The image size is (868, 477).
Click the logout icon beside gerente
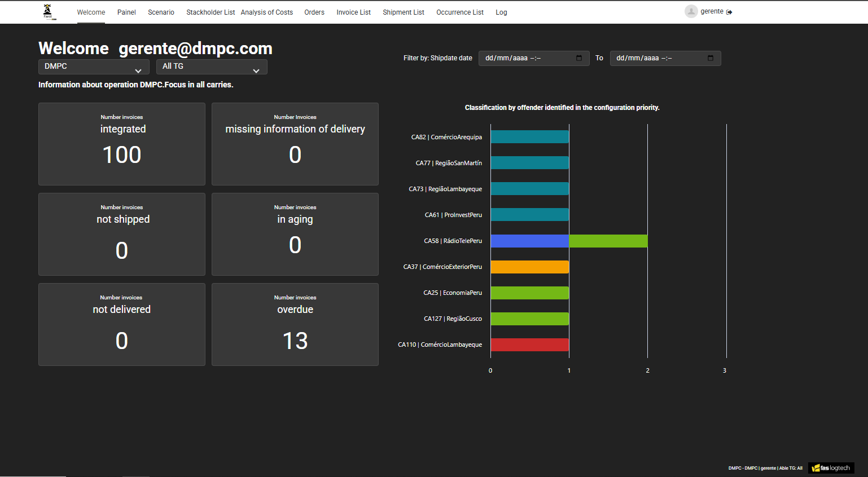click(729, 11)
